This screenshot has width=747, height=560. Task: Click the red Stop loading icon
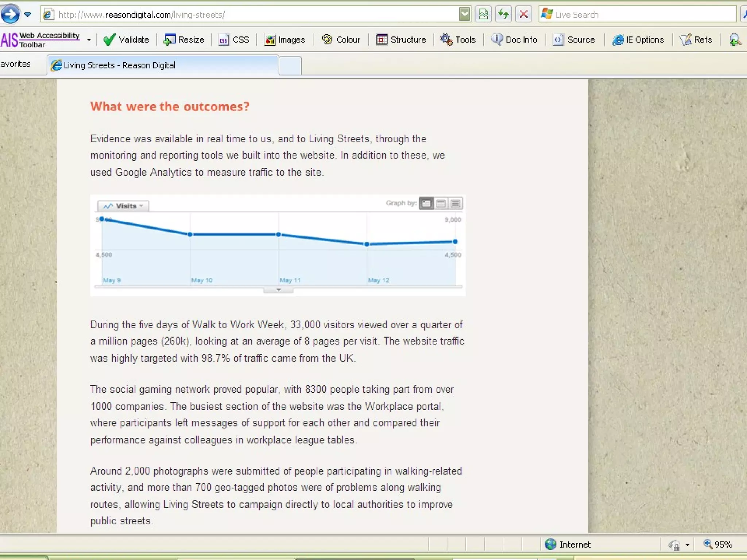[x=523, y=14]
